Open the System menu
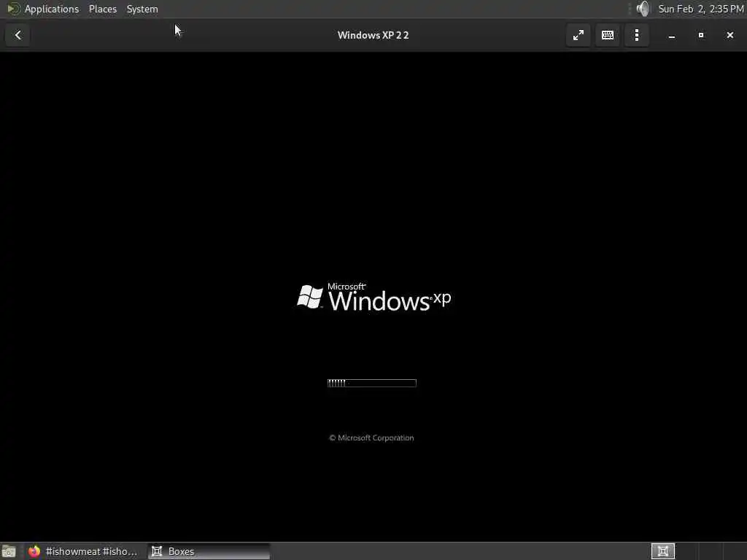 coord(142,9)
